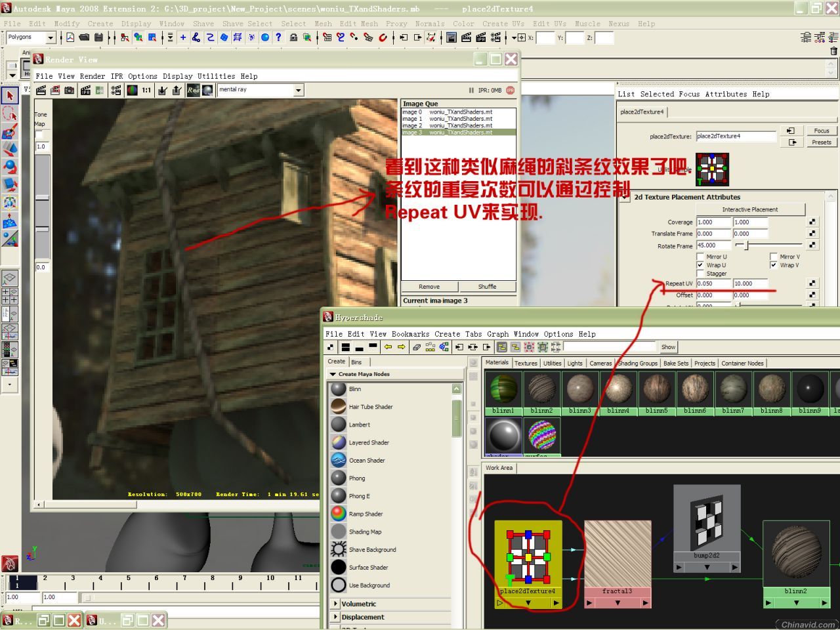
Task: Click the Remove button in Image Que
Action: point(429,287)
